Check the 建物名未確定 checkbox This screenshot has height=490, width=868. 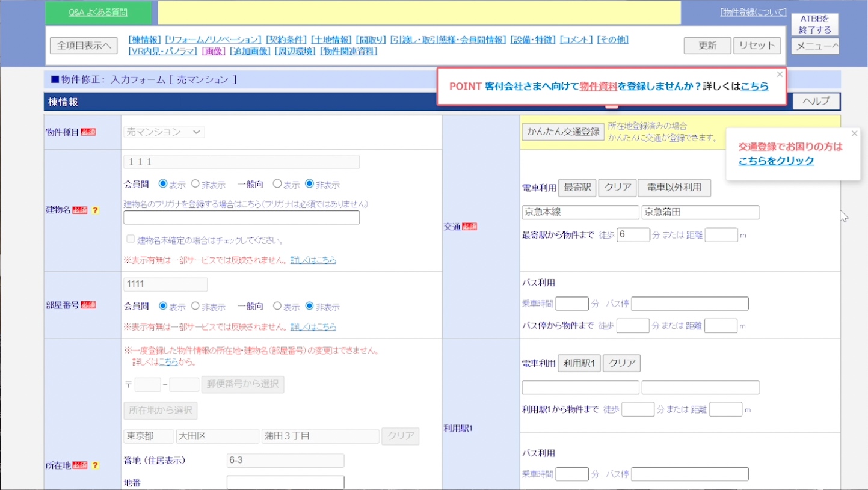(131, 239)
